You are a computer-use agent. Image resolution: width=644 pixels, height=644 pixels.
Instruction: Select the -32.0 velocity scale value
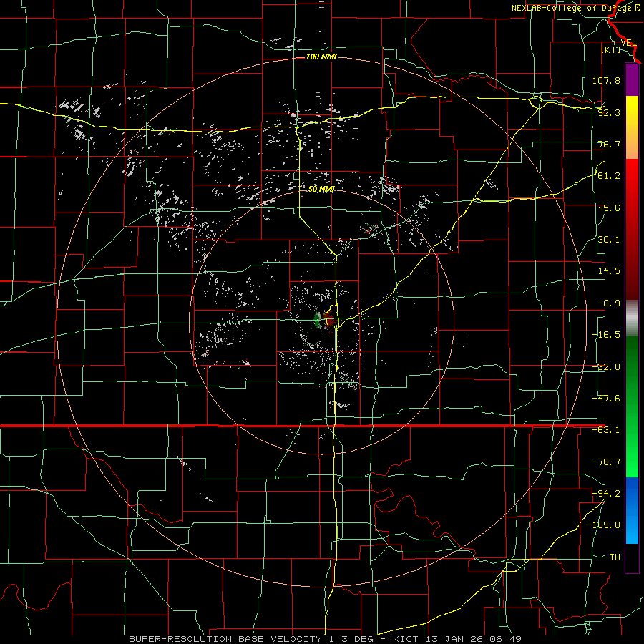(x=606, y=367)
